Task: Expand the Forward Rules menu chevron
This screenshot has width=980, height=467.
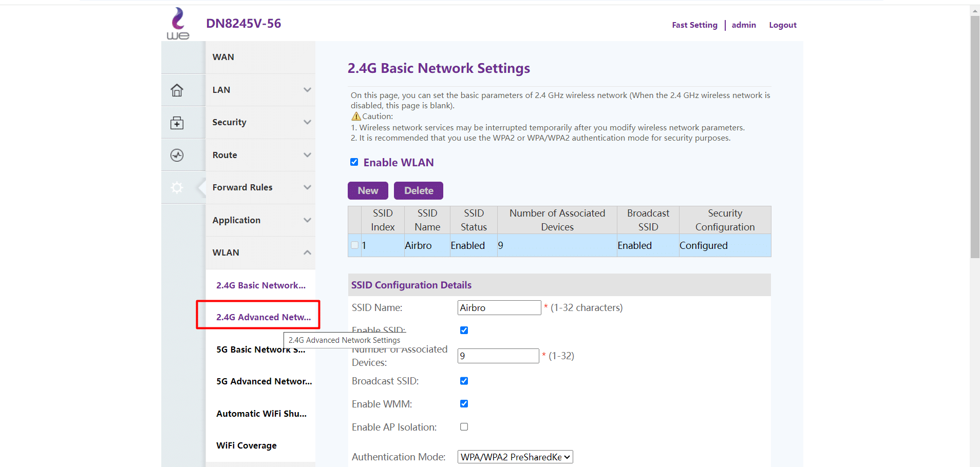Action: (x=307, y=187)
